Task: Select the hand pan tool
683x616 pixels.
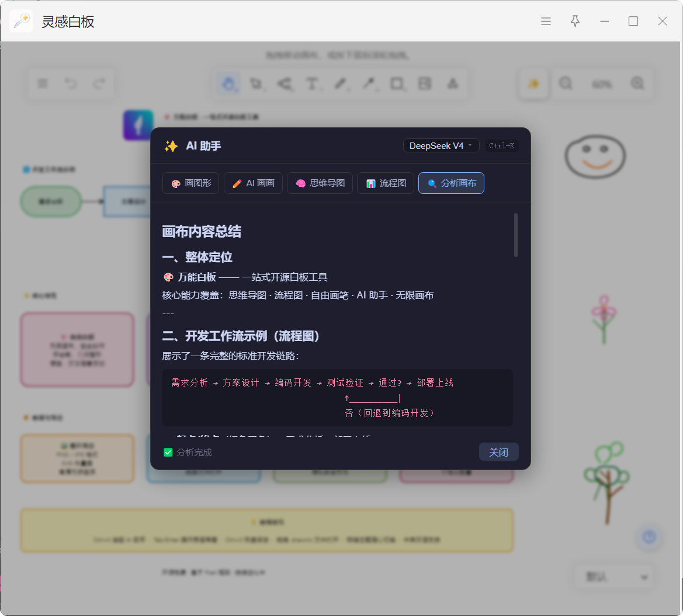Action: pos(228,83)
